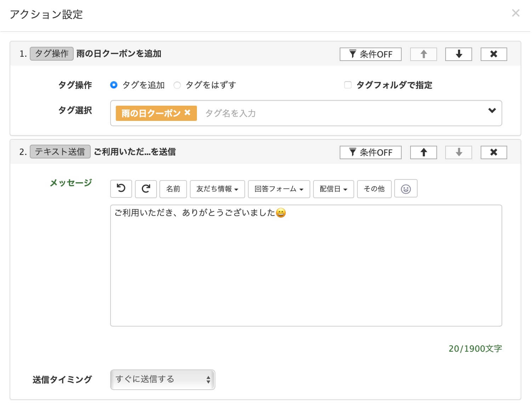Open the 友だち情報 dropdown
The image size is (532, 412).
click(217, 189)
